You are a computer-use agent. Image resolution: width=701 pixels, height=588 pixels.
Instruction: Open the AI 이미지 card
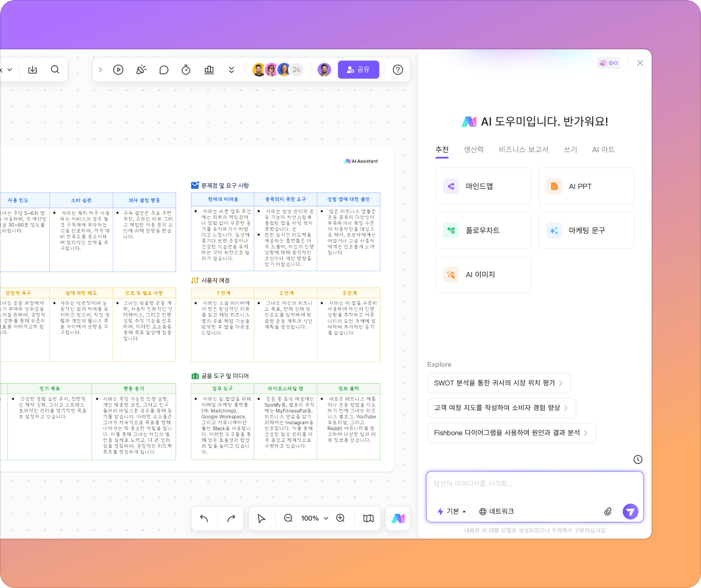483,274
